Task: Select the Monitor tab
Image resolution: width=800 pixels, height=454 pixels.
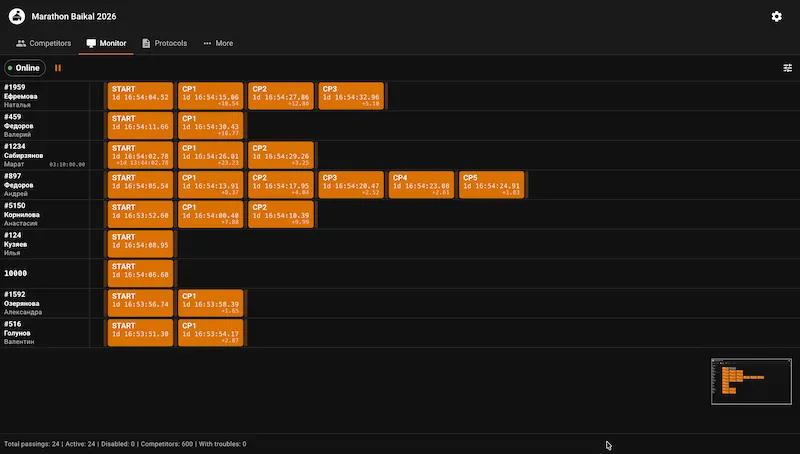Action: pyautogui.click(x=106, y=43)
